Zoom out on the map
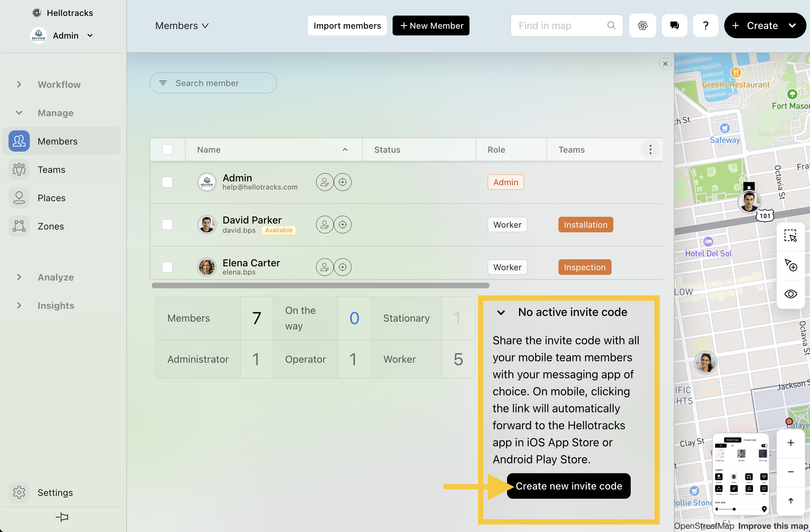The width and height of the screenshot is (810, 532). [791, 472]
